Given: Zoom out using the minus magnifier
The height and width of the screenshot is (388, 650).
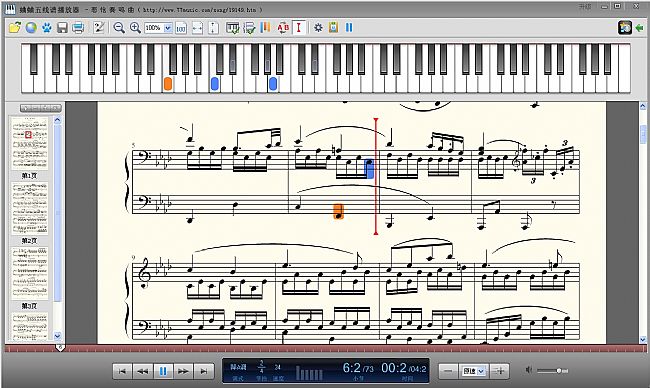Looking at the screenshot, I should pyautogui.click(x=119, y=28).
